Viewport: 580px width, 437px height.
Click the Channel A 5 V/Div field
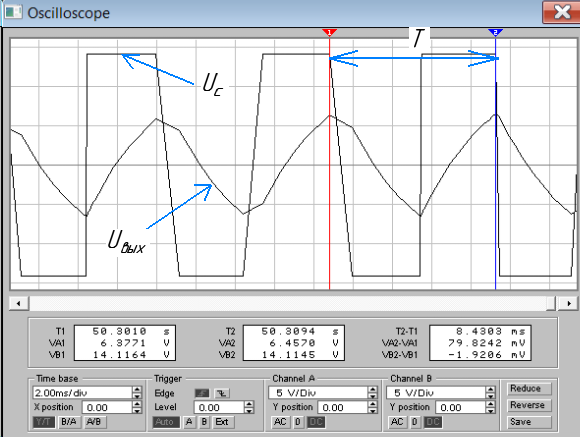coord(318,393)
